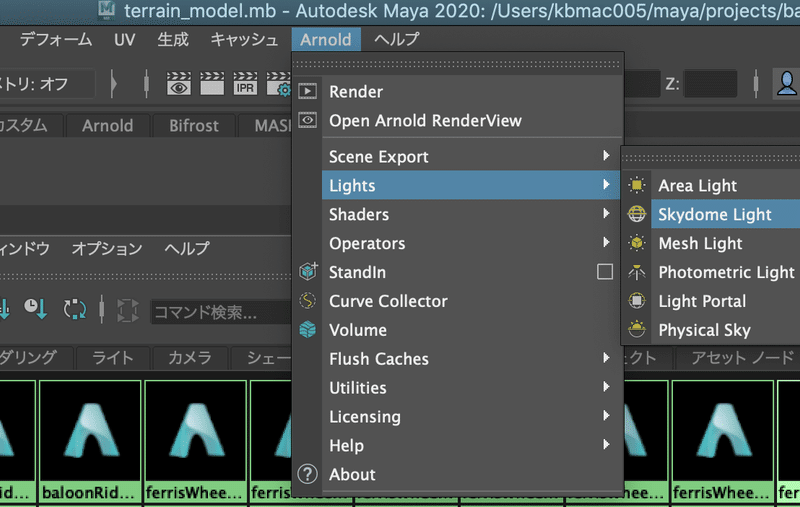This screenshot has width=800, height=507.
Task: Switch to the Arnold shelf tab
Action: click(x=108, y=125)
